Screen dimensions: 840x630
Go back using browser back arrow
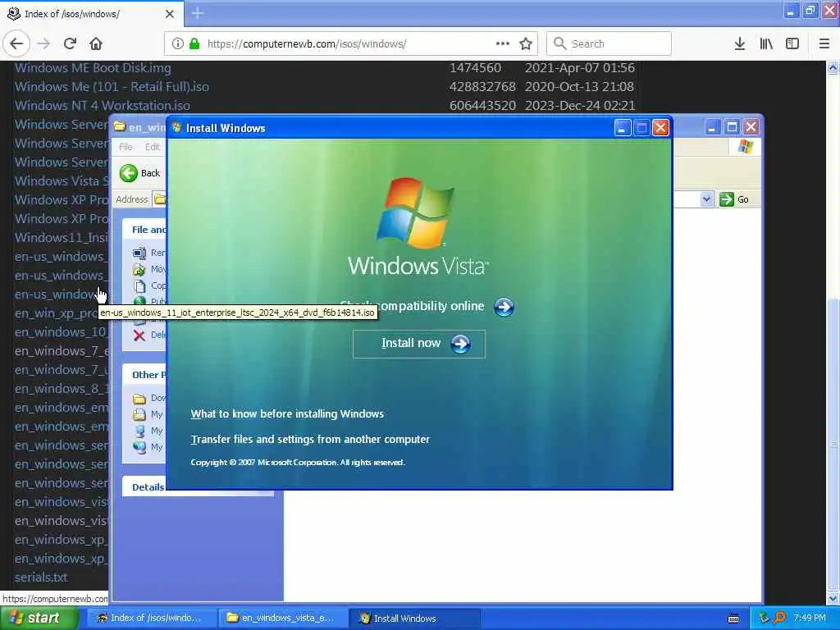[16, 44]
